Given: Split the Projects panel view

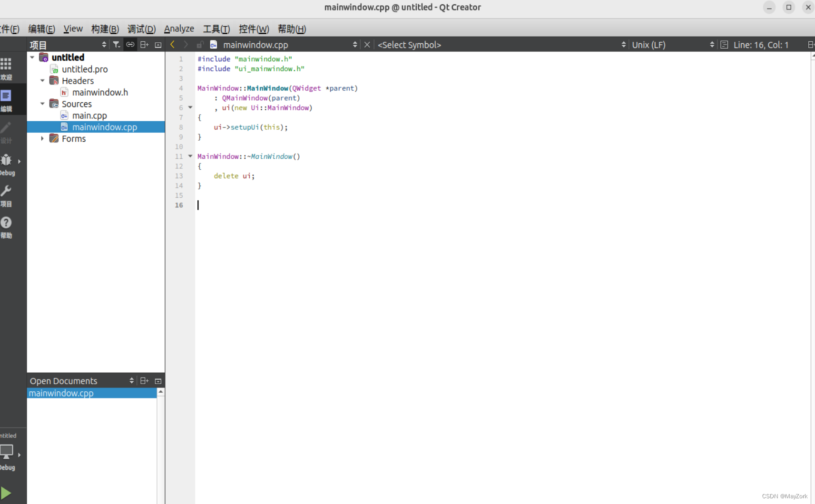Looking at the screenshot, I should (145, 45).
